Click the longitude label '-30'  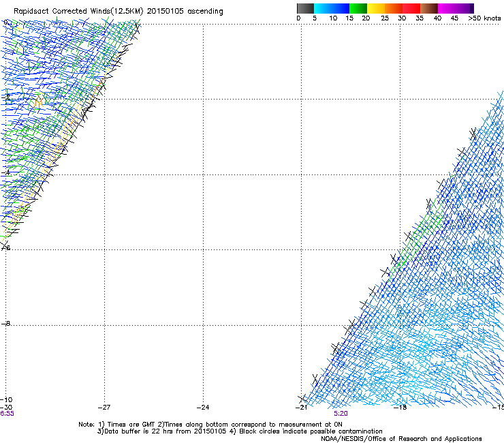(6, 408)
